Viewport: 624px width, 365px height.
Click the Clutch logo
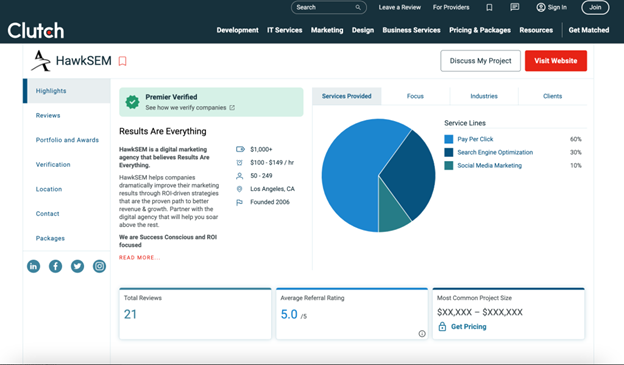(36, 31)
